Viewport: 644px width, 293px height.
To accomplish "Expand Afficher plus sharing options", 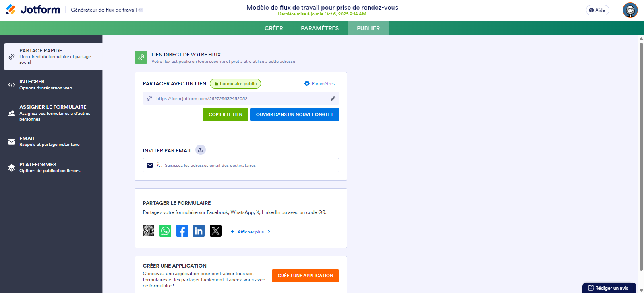I will (251, 232).
